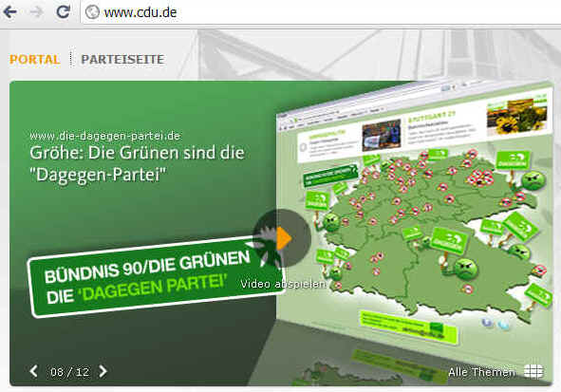Click the globe site icon in address bar
561x392 pixels.
tap(92, 12)
